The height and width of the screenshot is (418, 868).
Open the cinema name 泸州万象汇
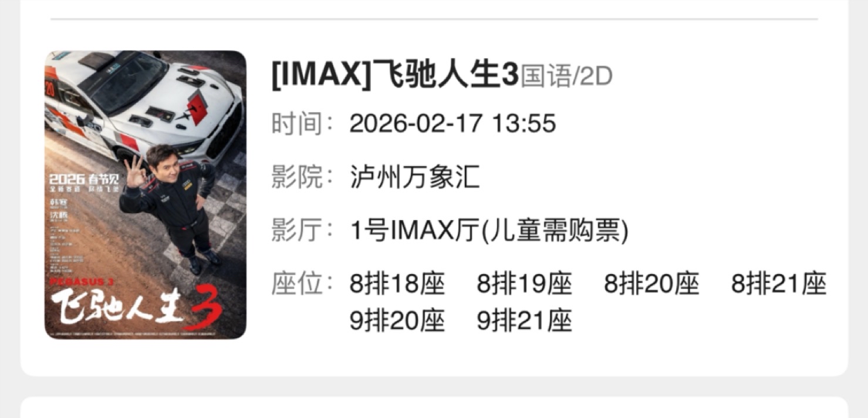[415, 177]
